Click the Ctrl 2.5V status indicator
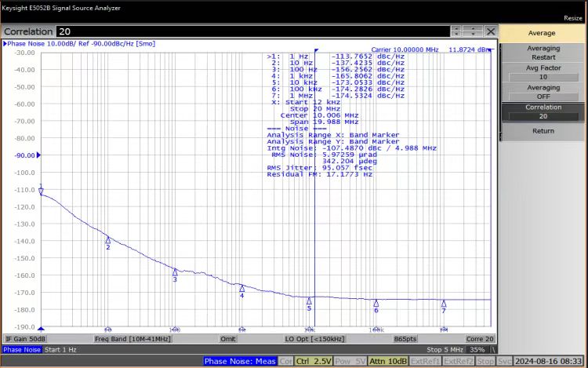The width and height of the screenshot is (588, 368). point(313,361)
